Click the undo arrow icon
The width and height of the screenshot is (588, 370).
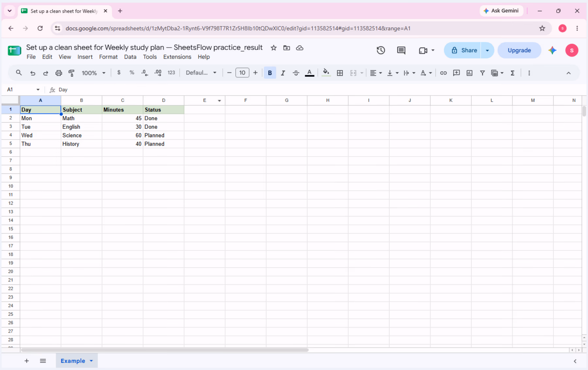pyautogui.click(x=32, y=73)
